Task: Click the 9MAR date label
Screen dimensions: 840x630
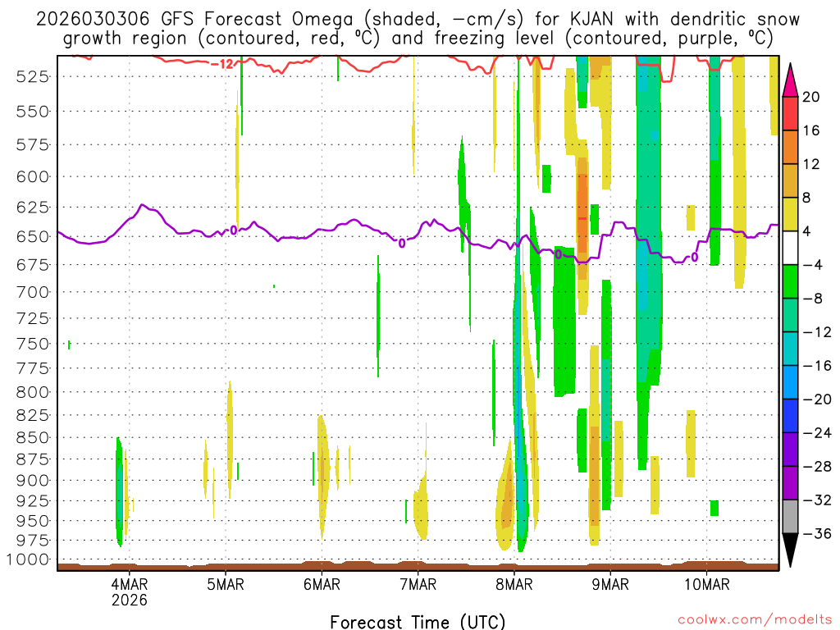Action: [x=610, y=583]
